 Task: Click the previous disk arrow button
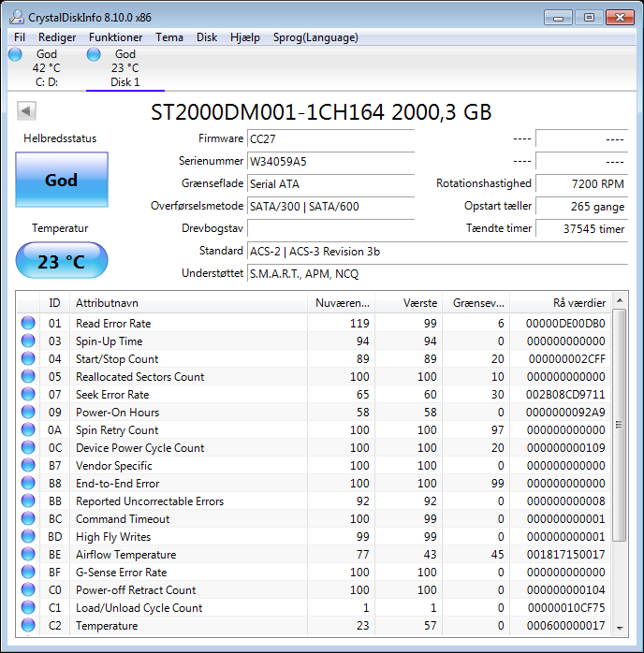26,110
